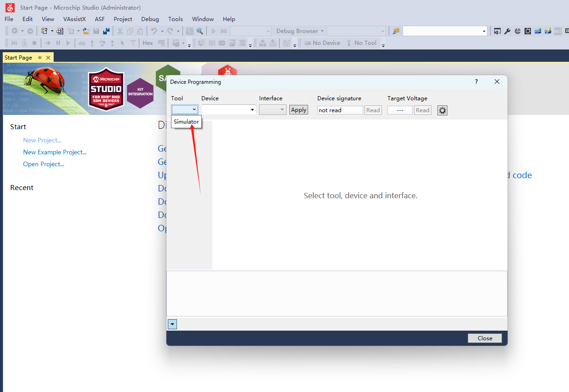
Task: Open the New Example Project... link
Action: (55, 152)
